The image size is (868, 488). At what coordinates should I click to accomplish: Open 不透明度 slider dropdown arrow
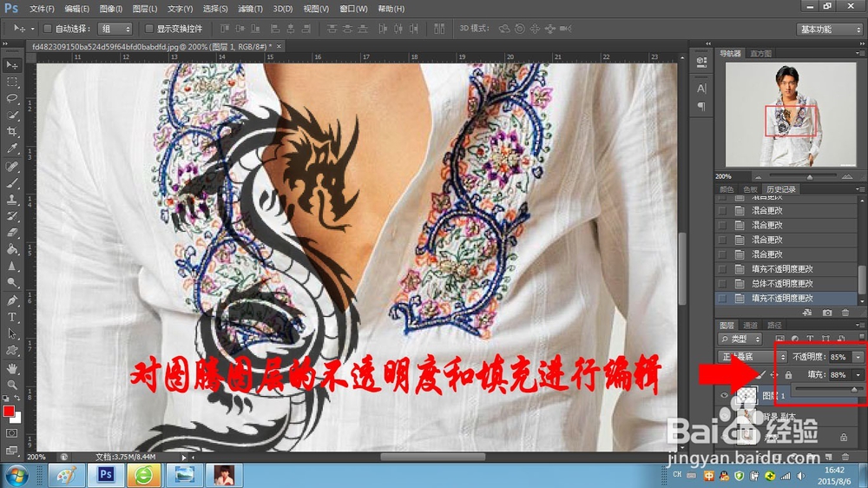(858, 357)
